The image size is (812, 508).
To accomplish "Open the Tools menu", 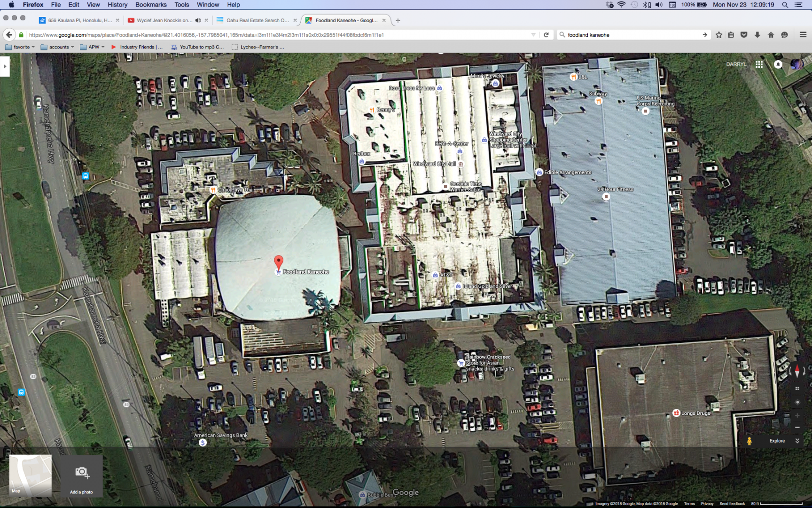I will point(182,5).
